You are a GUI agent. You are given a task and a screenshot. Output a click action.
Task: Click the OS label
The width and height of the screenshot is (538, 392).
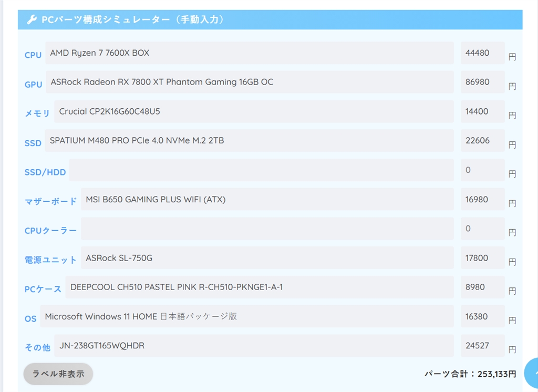(x=30, y=319)
